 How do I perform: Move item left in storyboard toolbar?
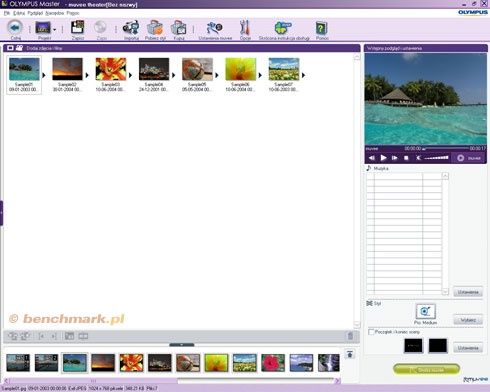[42, 336]
